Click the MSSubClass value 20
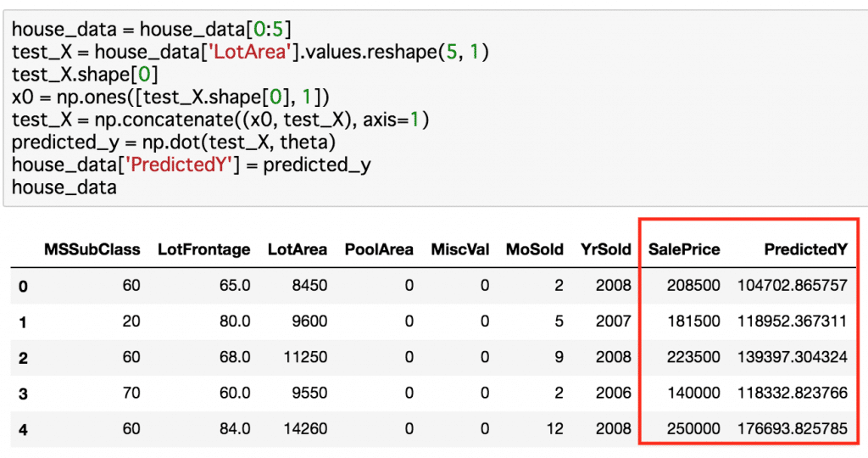 pyautogui.click(x=131, y=321)
